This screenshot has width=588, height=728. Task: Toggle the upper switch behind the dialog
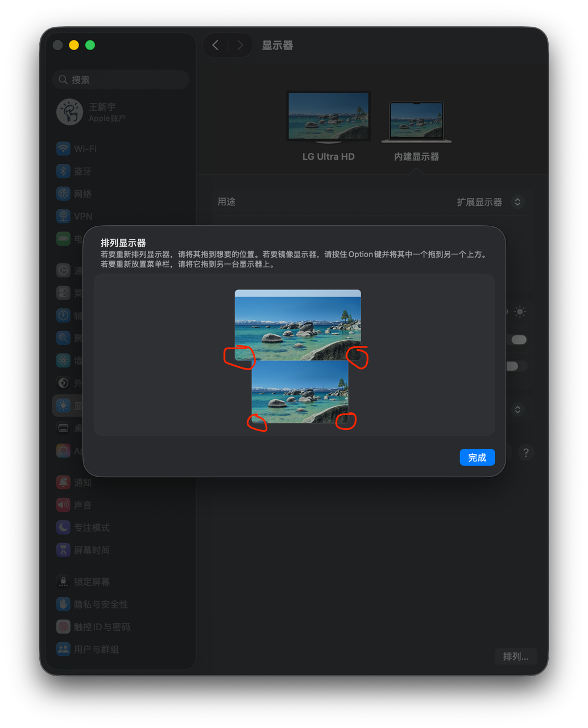[518, 340]
